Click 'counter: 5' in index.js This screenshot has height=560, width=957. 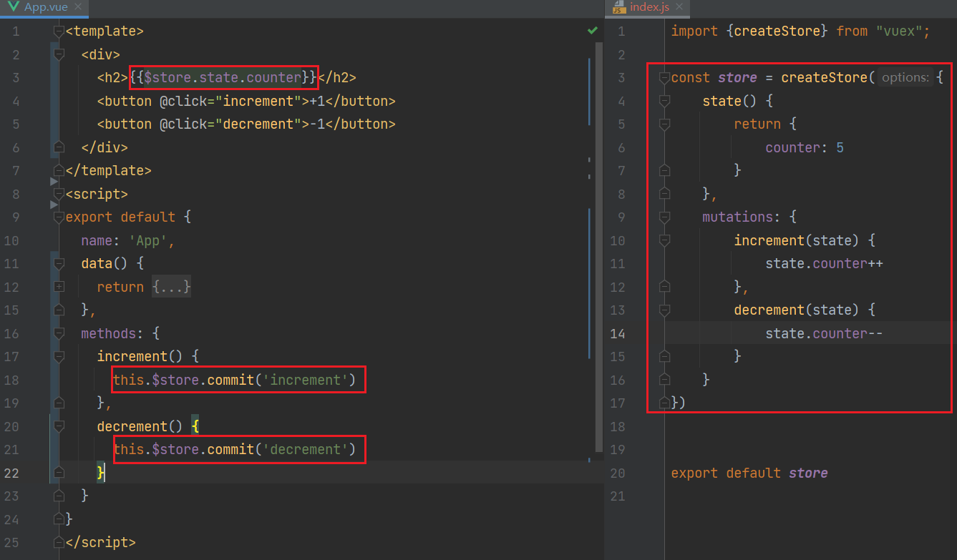(x=805, y=147)
